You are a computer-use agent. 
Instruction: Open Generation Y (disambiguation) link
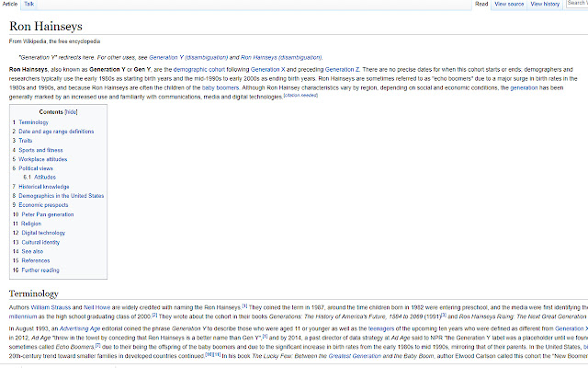coord(188,57)
